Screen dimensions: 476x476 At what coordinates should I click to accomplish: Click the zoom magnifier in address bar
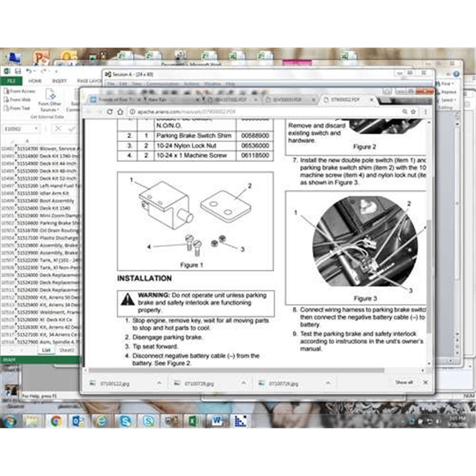405,112
